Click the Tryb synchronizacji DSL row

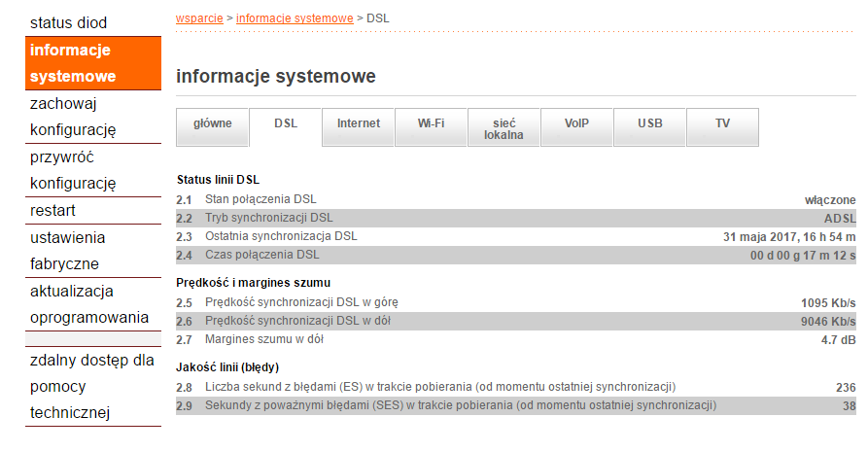pyautogui.click(x=516, y=218)
